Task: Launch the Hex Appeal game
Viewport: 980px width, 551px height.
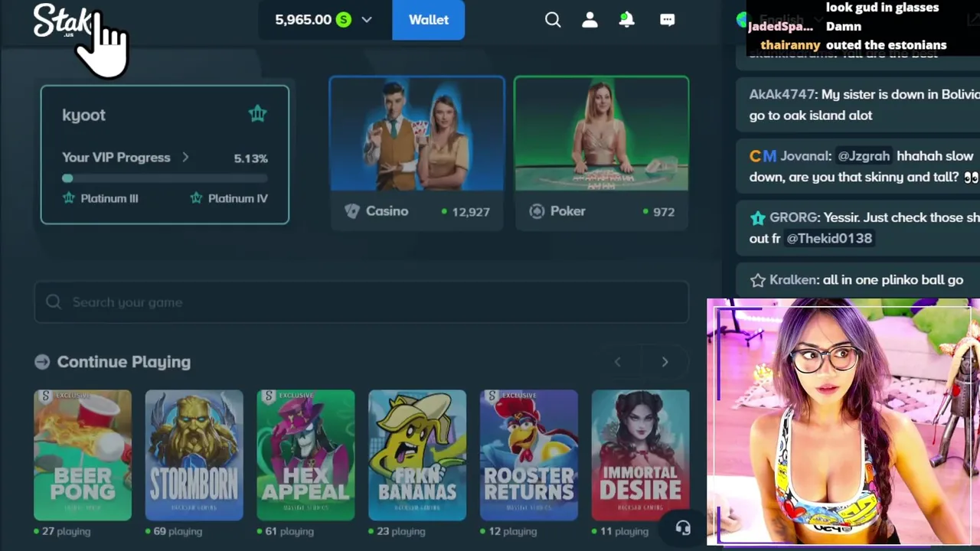Action: (305, 455)
